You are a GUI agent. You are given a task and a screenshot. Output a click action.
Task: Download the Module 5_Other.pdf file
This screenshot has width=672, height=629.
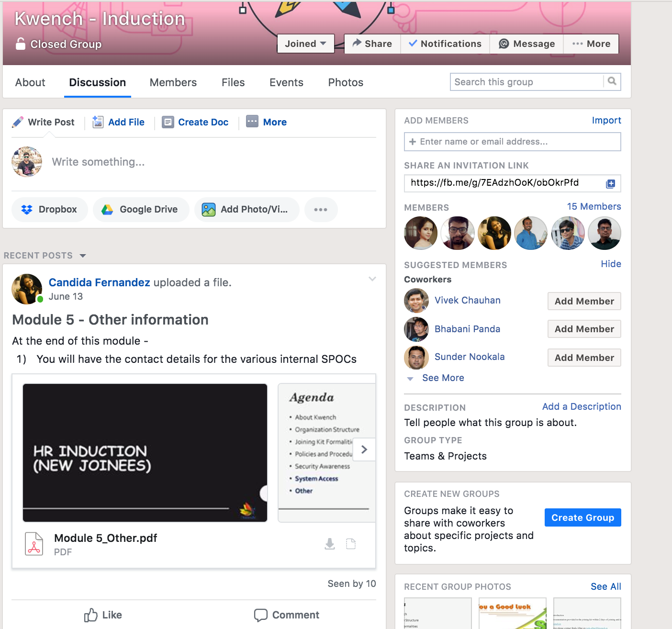(330, 544)
